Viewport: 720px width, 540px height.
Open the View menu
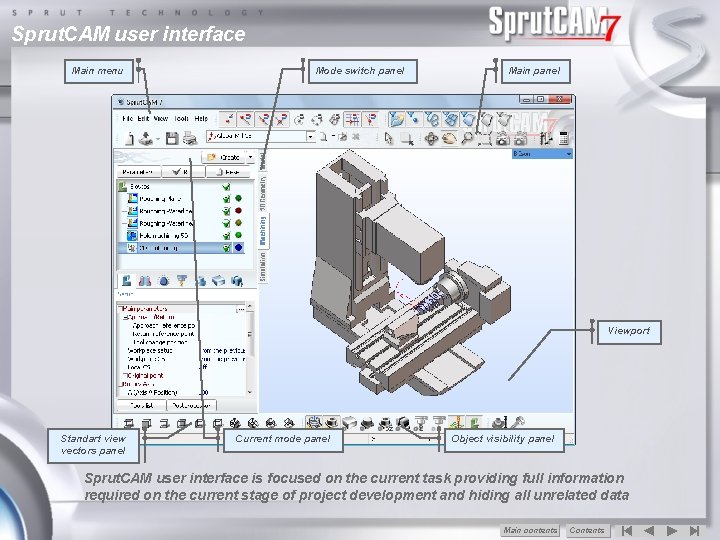(161, 118)
